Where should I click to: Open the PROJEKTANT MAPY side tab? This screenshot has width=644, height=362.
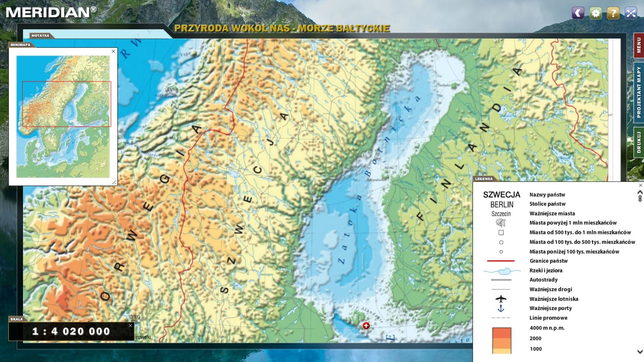click(639, 92)
